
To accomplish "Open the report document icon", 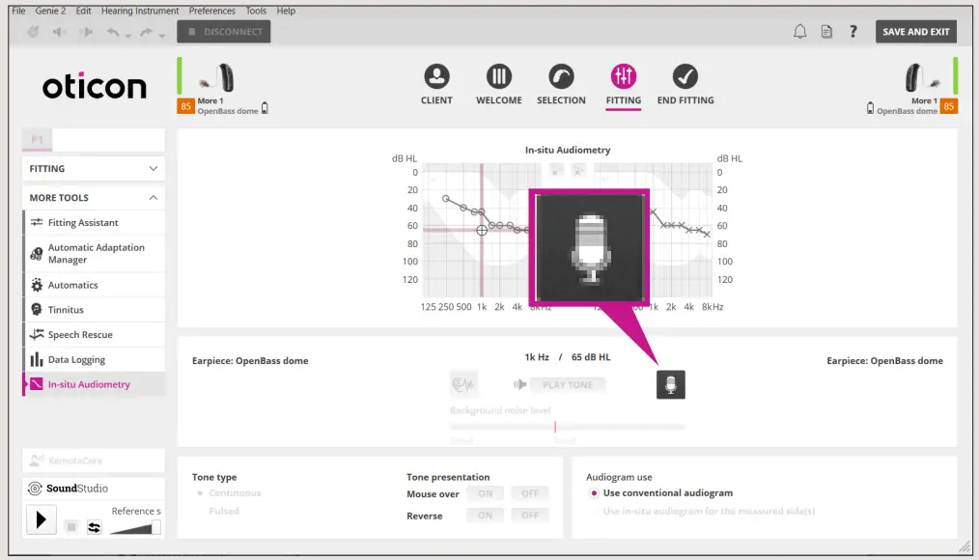I will click(x=826, y=31).
